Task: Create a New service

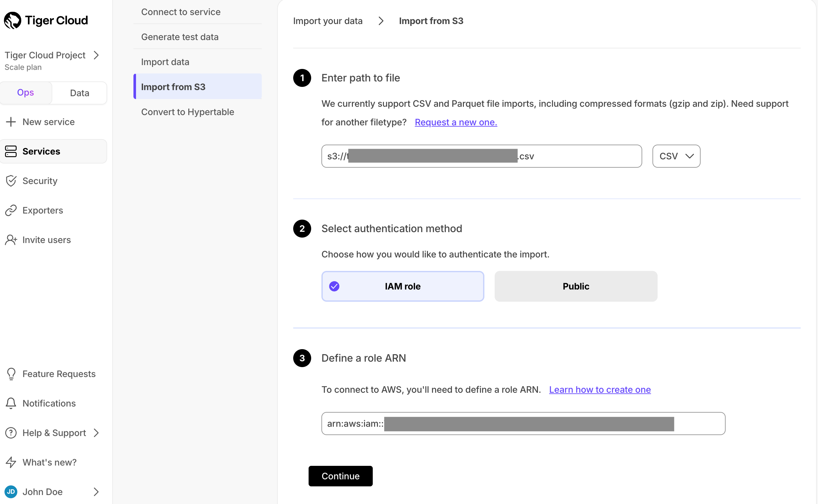Action: (x=48, y=122)
